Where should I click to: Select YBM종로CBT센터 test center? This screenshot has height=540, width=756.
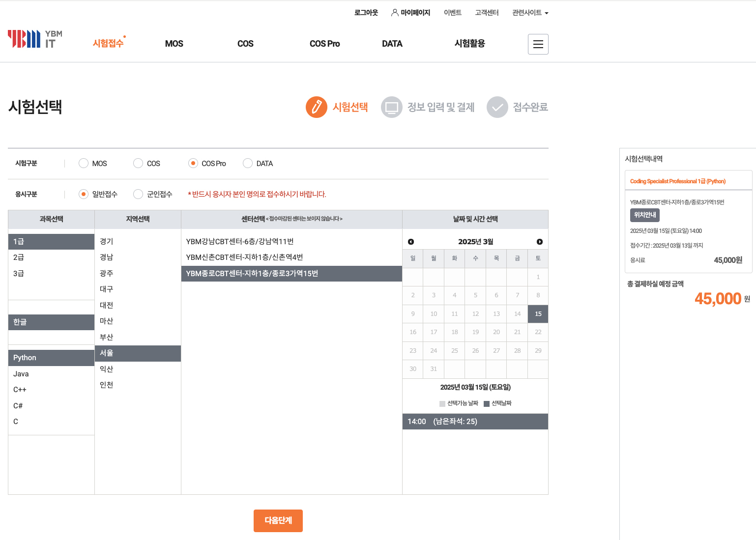(291, 274)
